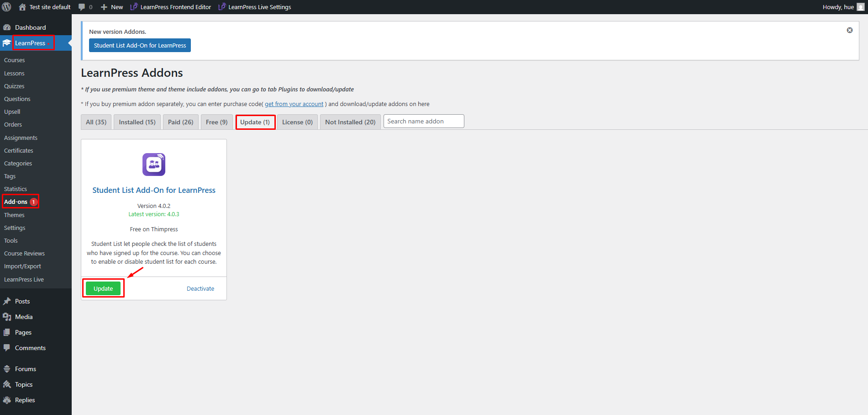Select Tags in the sidebar
This screenshot has height=415, width=868.
10,176
